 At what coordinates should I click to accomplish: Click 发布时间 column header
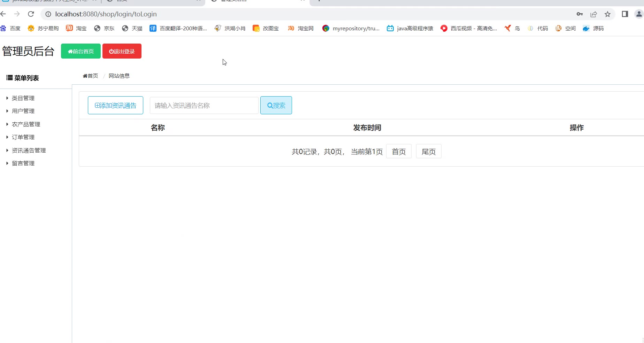367,128
